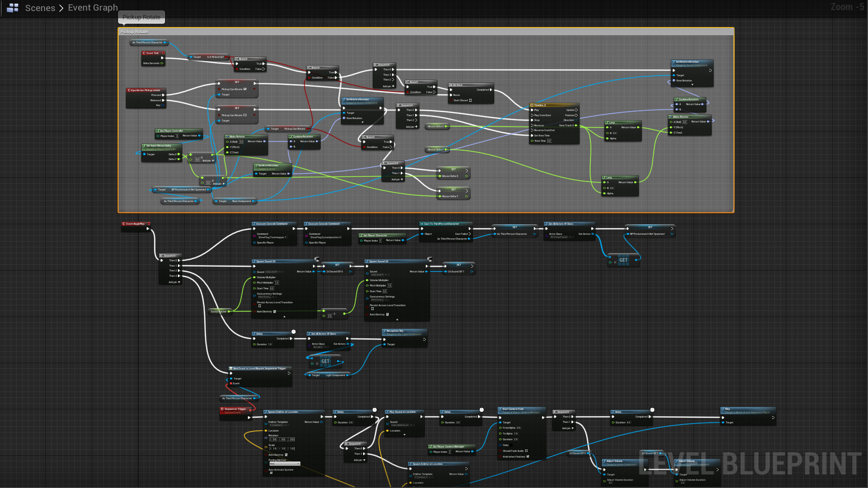Open the Pooling Method dropdown

(x=285, y=464)
